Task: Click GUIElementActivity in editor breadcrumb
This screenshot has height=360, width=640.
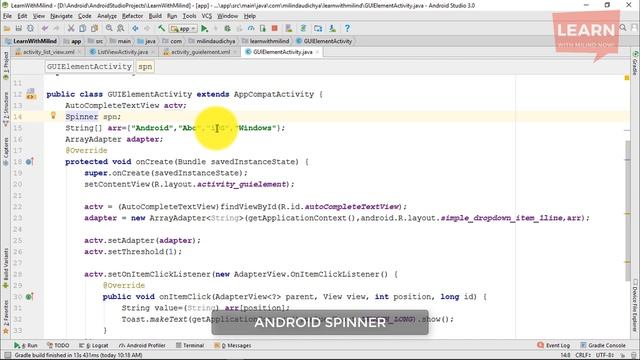Action: [x=89, y=67]
